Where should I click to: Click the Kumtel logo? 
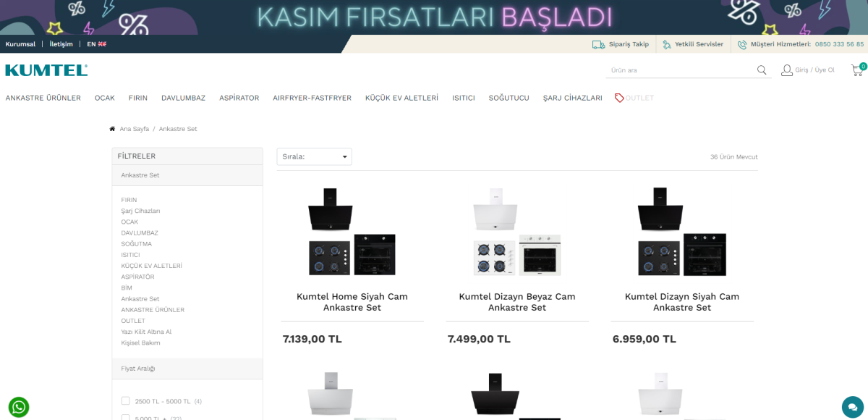coord(46,70)
